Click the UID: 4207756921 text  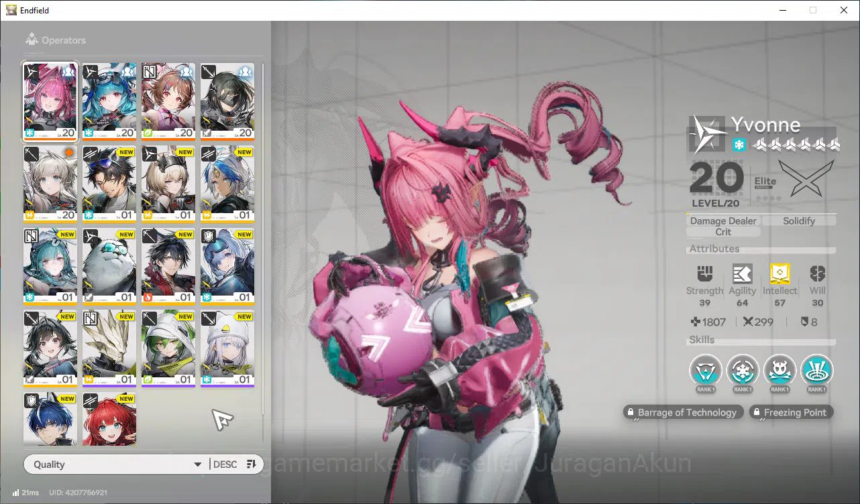tap(78, 493)
